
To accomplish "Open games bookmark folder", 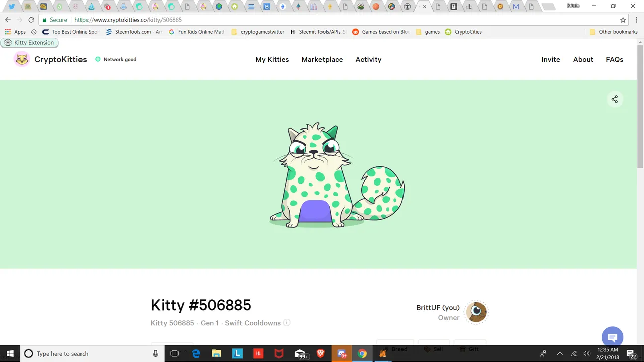I will [x=428, y=32].
